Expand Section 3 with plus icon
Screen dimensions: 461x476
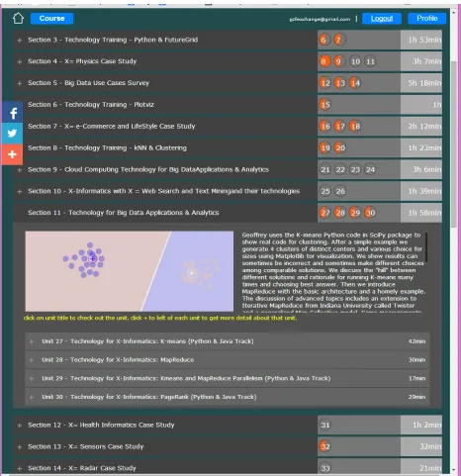coord(20,41)
